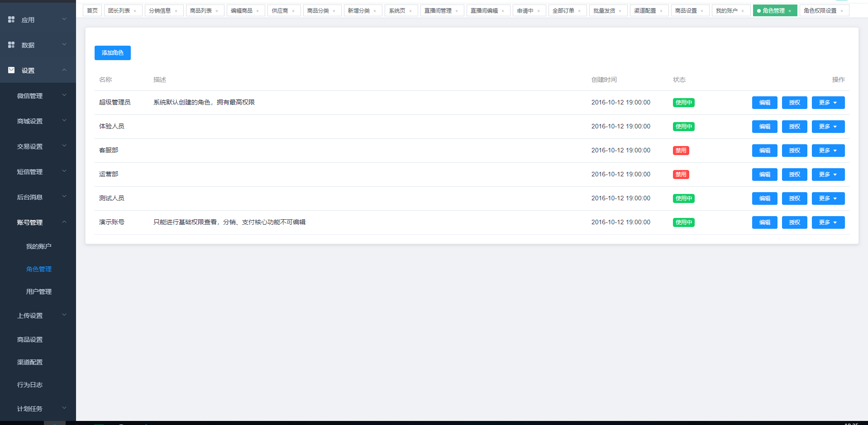Image resolution: width=868 pixels, height=425 pixels.
Task: Authorize the 体验人员 role via 授权
Action: tap(794, 127)
